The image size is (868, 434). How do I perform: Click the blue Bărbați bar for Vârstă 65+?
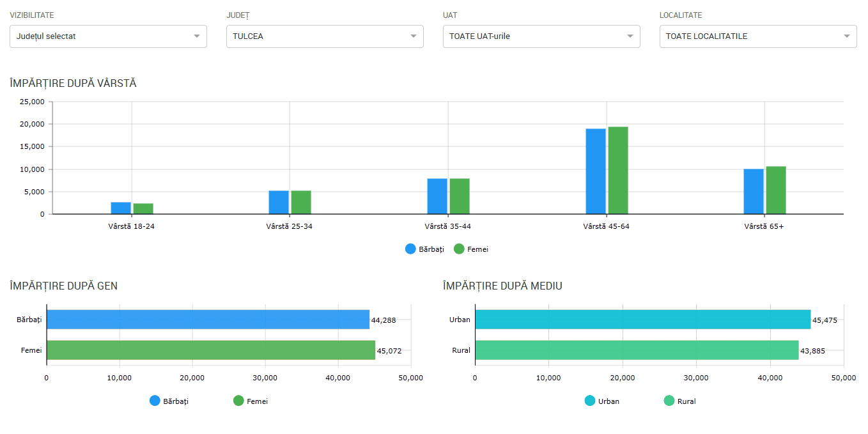(x=754, y=192)
